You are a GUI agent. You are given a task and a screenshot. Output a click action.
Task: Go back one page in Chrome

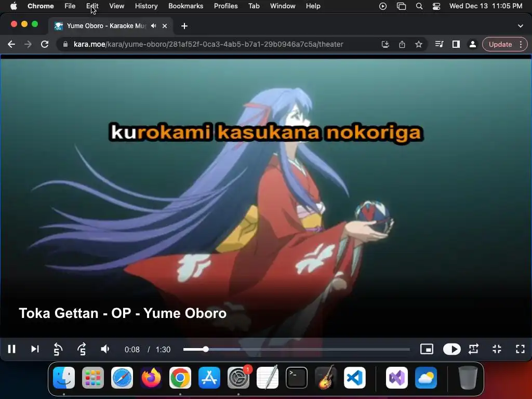pyautogui.click(x=11, y=45)
